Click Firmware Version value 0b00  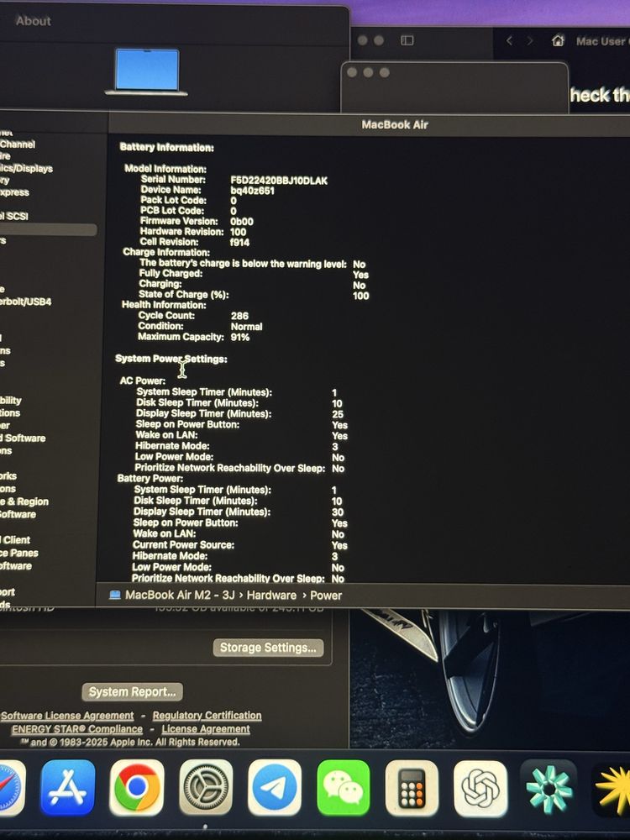pyautogui.click(x=242, y=222)
